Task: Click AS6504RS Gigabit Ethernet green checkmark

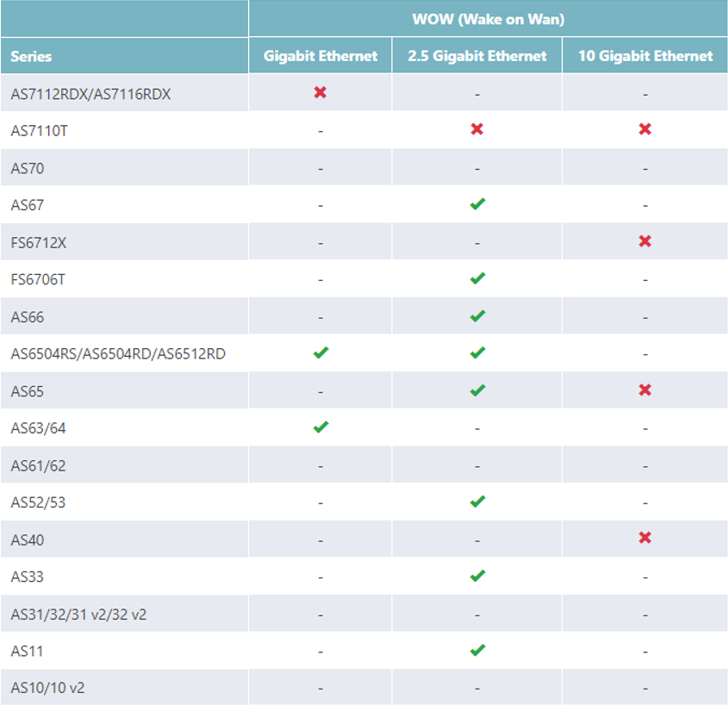Action: 320,352
